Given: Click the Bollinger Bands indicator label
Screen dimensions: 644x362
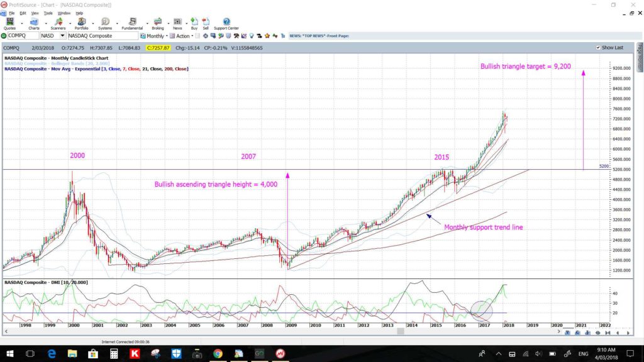Looking at the screenshot, I should pos(57,63).
